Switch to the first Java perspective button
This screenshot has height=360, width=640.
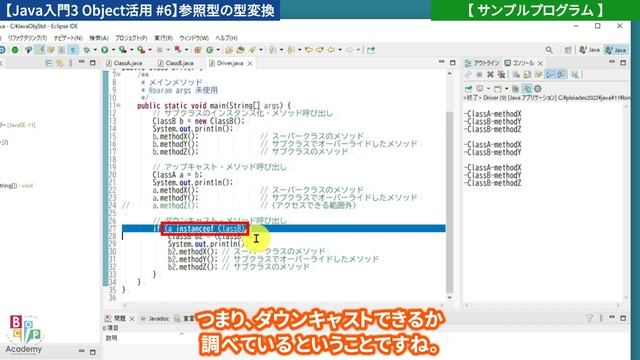tap(590, 50)
